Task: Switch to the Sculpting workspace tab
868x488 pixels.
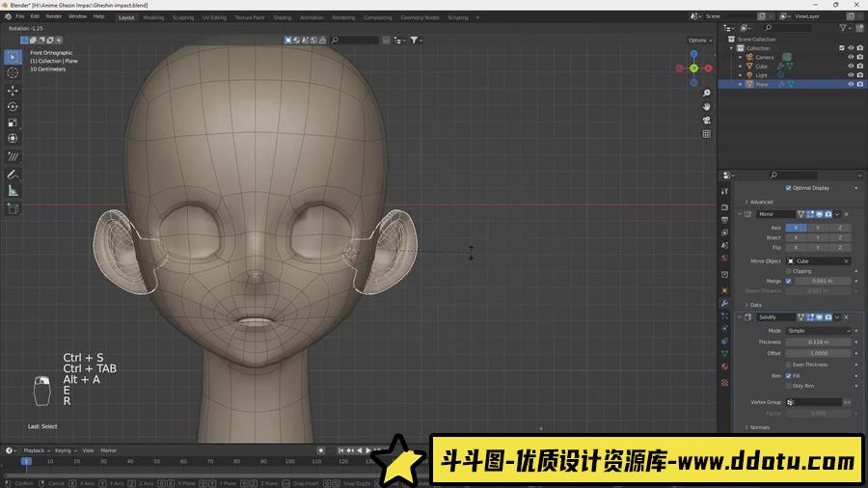Action: point(183,17)
